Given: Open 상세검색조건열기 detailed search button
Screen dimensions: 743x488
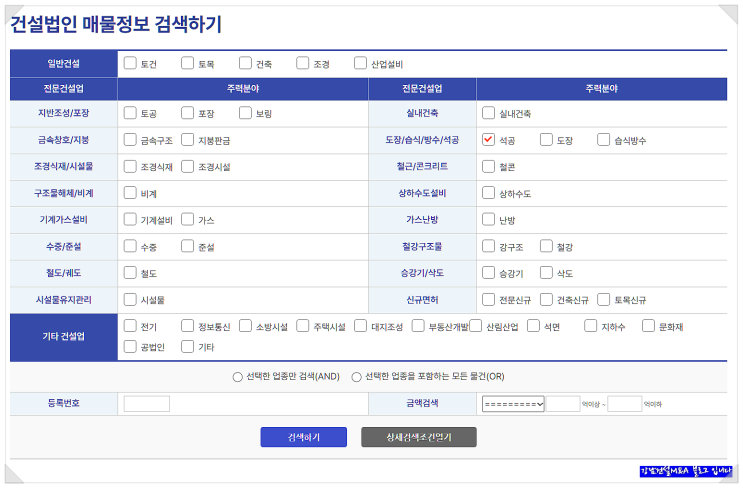Looking at the screenshot, I should point(419,437).
